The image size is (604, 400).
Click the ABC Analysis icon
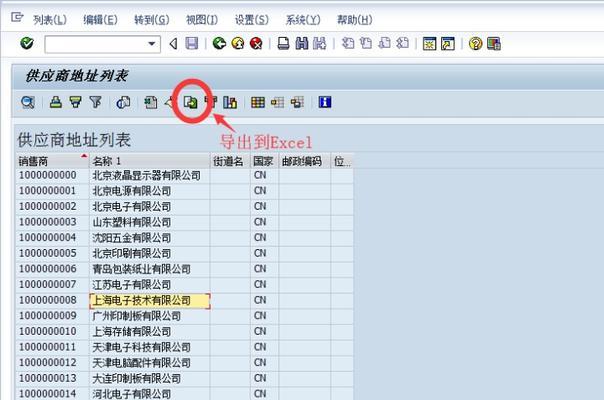(x=230, y=103)
